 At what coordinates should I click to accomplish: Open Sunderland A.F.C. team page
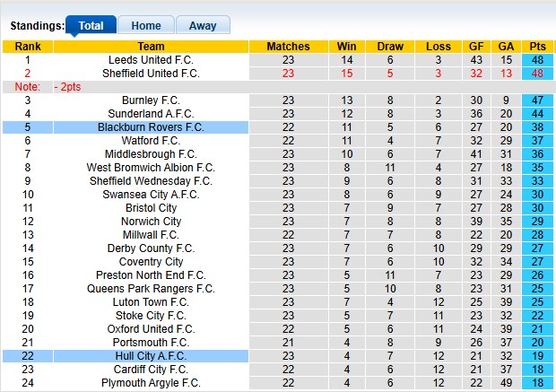click(151, 114)
